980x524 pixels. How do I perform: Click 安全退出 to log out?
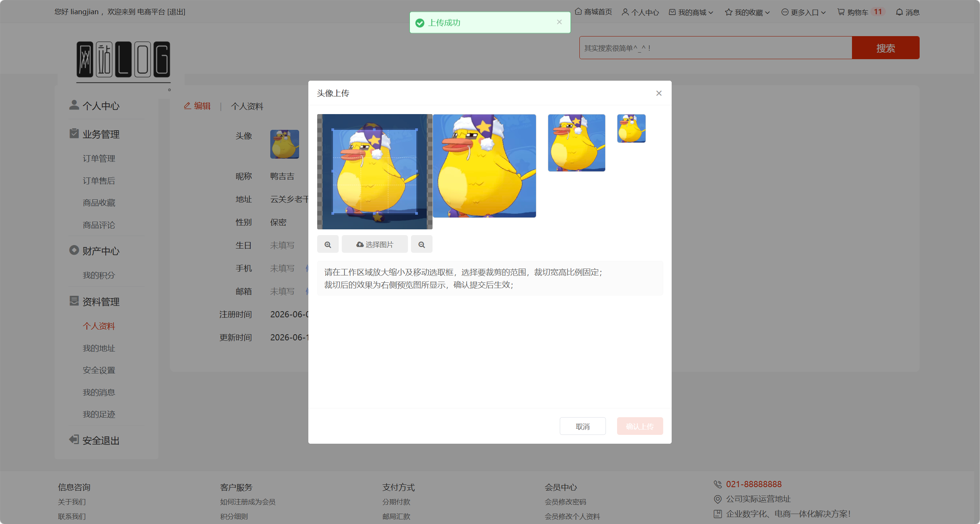tap(95, 440)
